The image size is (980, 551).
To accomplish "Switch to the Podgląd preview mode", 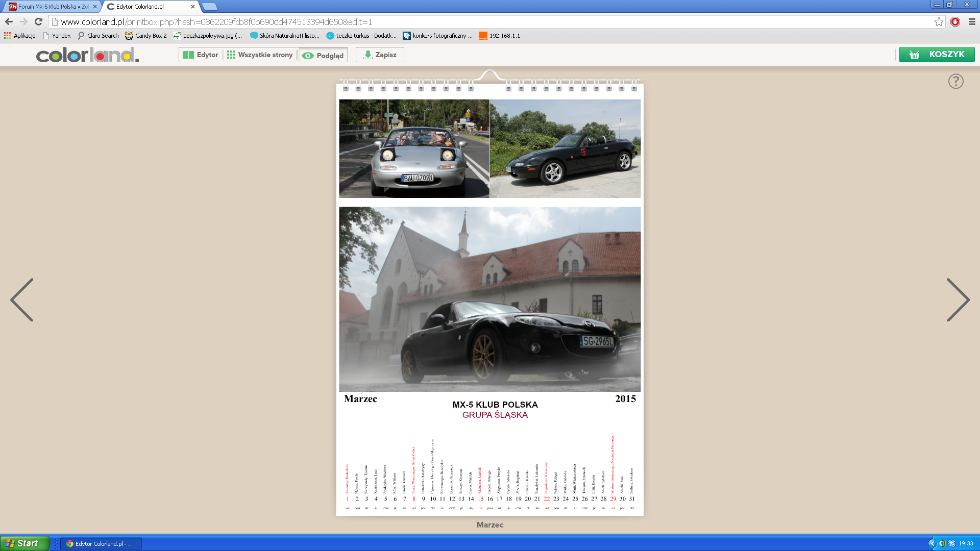I will coord(323,55).
